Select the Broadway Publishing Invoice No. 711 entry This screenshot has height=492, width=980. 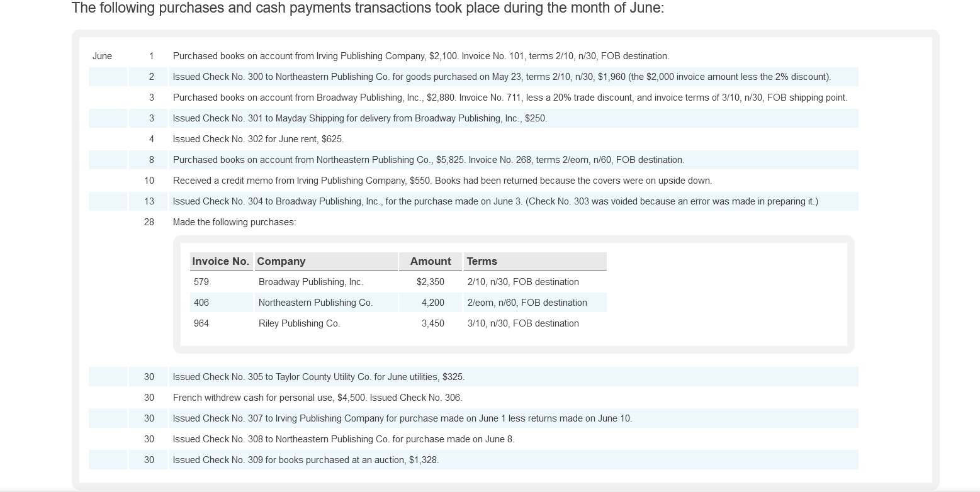click(x=510, y=98)
